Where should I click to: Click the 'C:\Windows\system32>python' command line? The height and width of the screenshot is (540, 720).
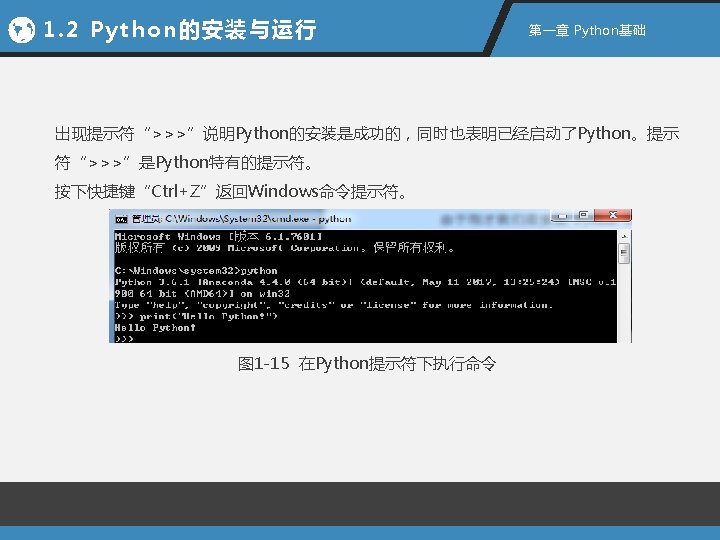point(196,270)
